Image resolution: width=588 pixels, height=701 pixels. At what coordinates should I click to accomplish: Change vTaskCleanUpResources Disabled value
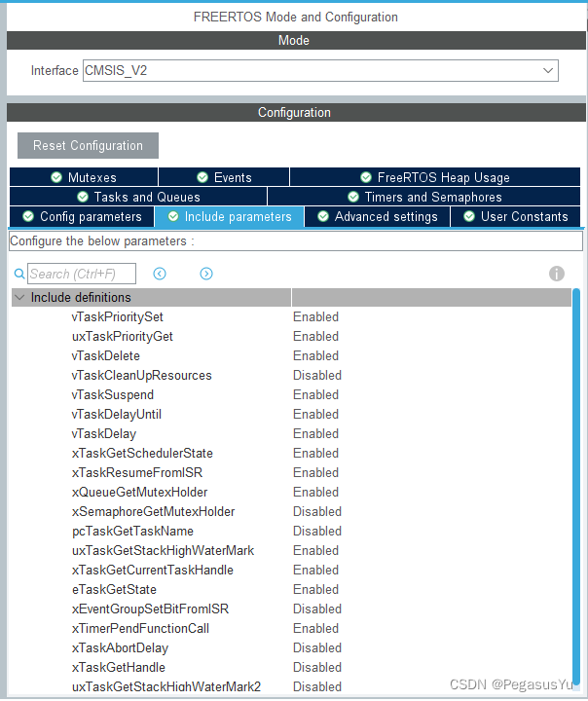317,375
